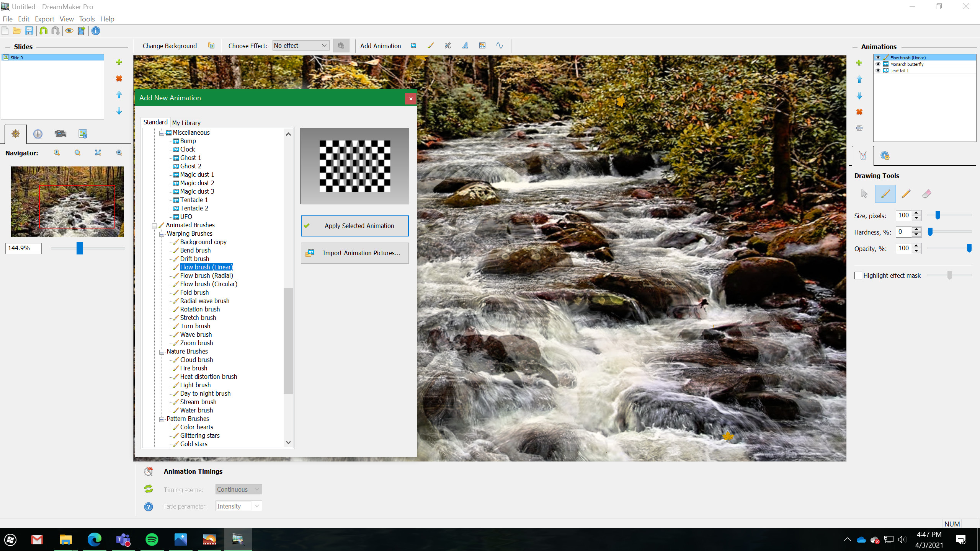980x551 pixels.
Task: Toggle visibility of Leaf fall 1 animation
Action: (x=878, y=70)
